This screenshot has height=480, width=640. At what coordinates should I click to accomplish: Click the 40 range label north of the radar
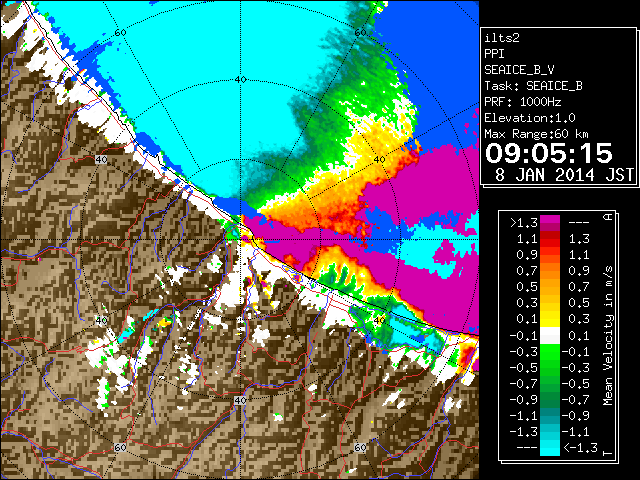tap(241, 80)
